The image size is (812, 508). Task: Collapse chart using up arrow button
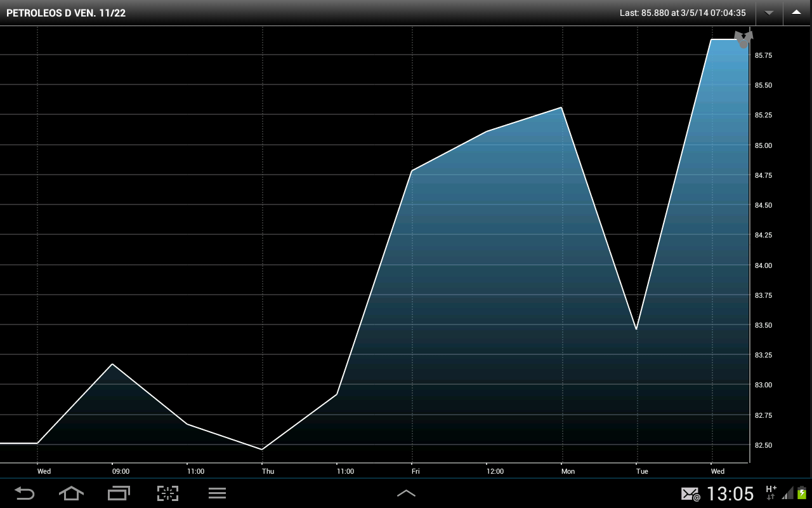click(x=797, y=13)
